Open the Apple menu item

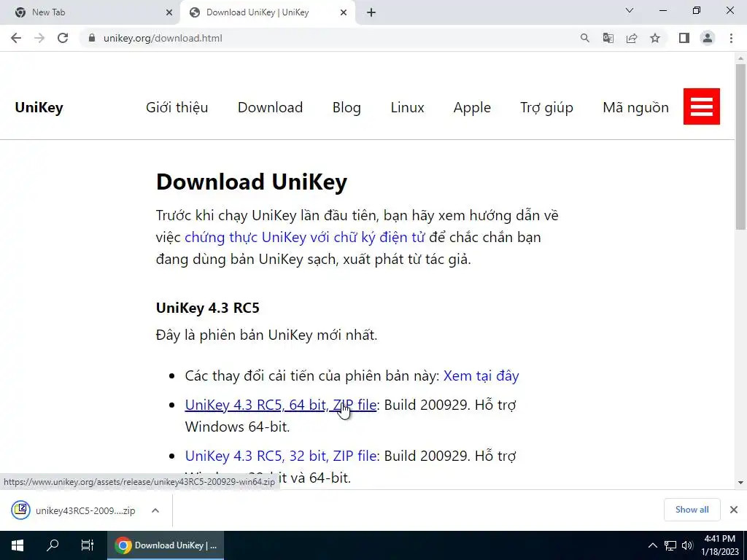[x=472, y=108]
